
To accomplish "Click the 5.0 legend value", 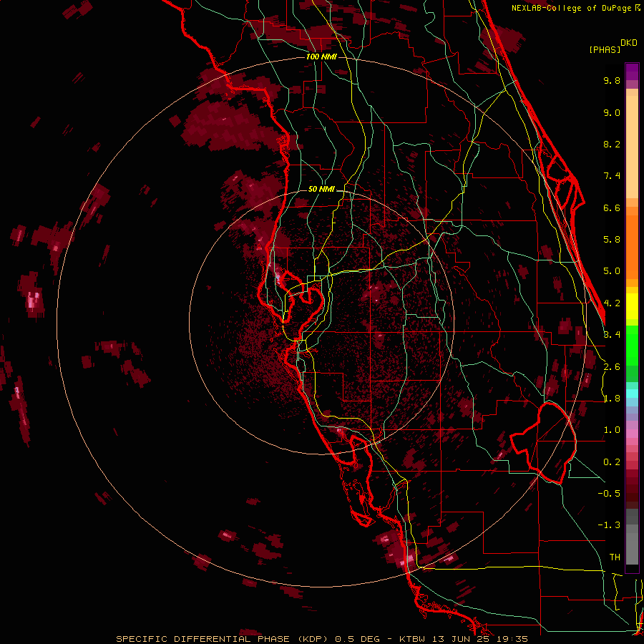I will 612,271.
